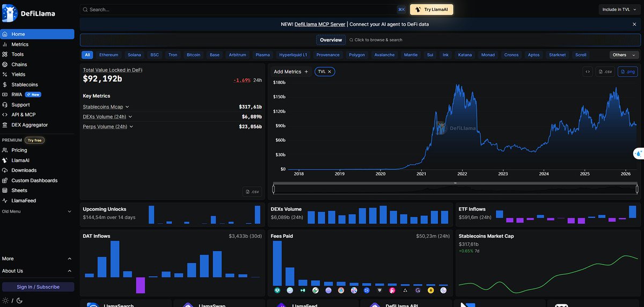Click to browse & search metrics
644x307 pixels.
click(x=376, y=40)
